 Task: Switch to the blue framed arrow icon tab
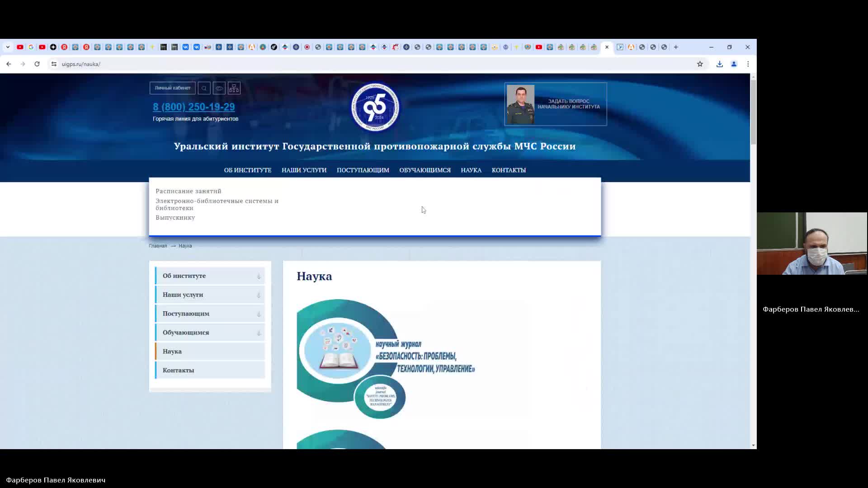(x=620, y=47)
